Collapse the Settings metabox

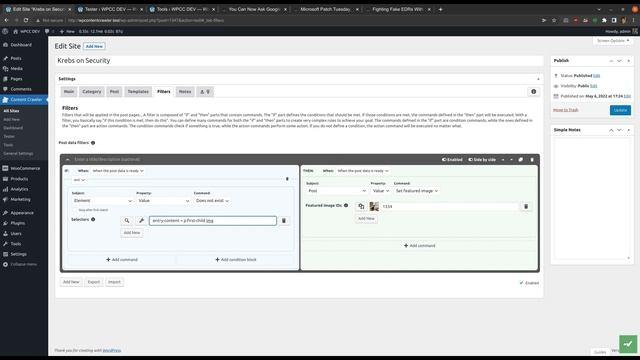[x=538, y=79]
